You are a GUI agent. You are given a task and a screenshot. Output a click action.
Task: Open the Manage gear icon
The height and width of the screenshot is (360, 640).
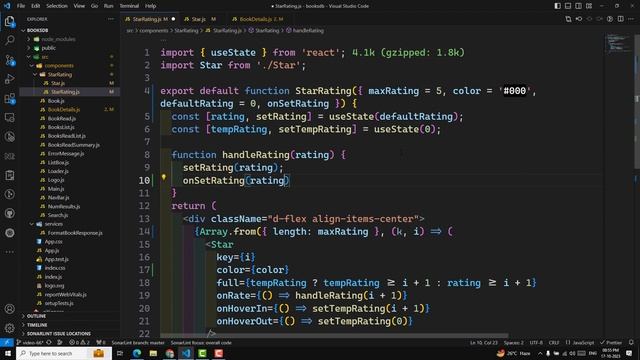(x=9, y=327)
